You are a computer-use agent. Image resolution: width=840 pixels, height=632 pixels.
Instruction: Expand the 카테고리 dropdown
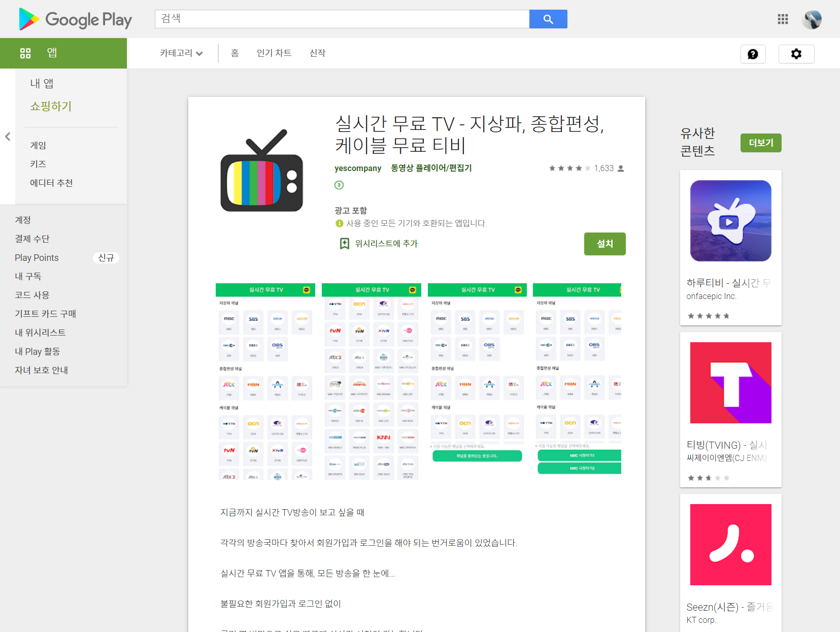point(181,53)
